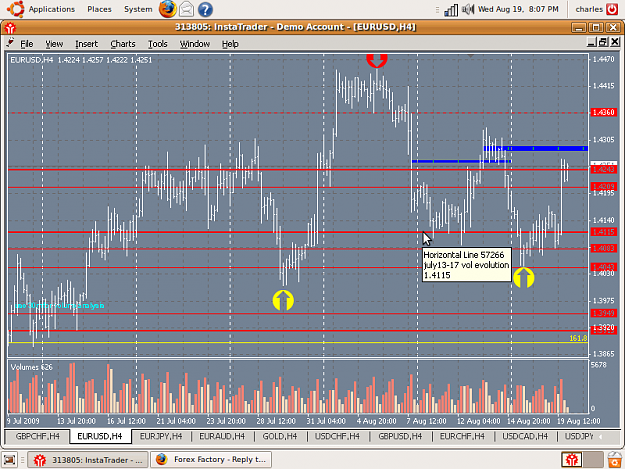Click the 1.4209 red price label

(603, 186)
